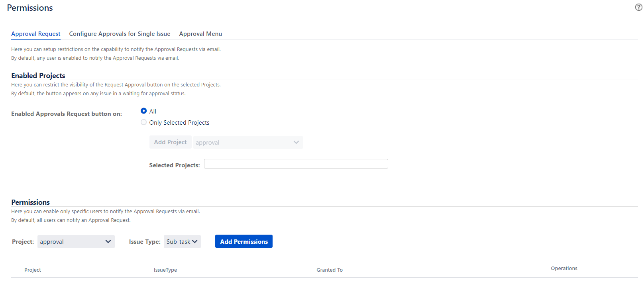Open the Project dropdown under Permissions
644x294 pixels.
point(76,241)
